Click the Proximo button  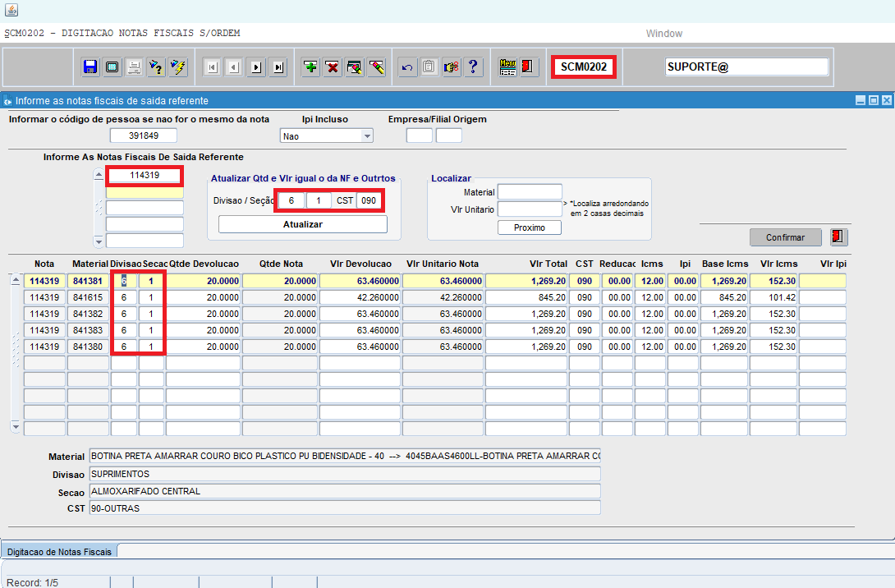coord(529,227)
